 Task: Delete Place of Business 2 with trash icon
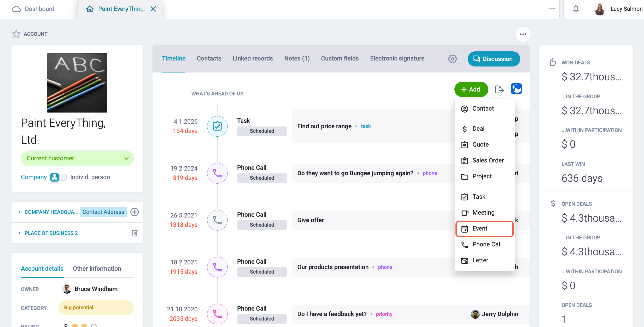pyautogui.click(x=135, y=233)
